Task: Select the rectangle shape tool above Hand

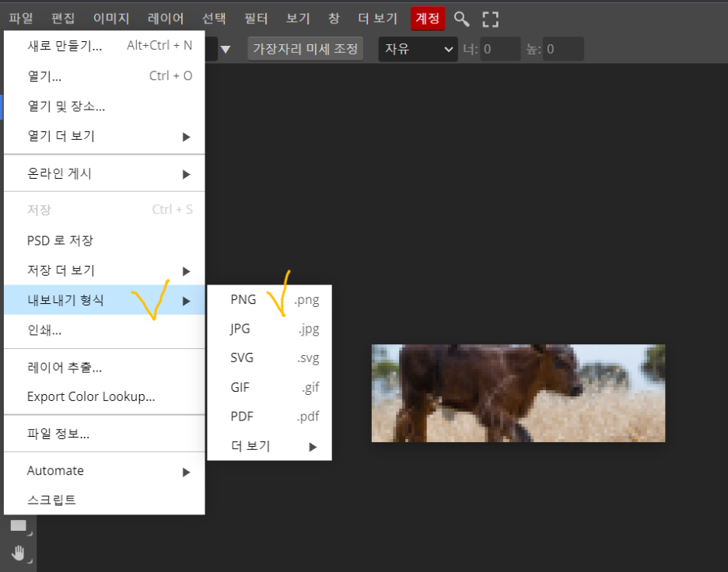Action: pos(19,525)
